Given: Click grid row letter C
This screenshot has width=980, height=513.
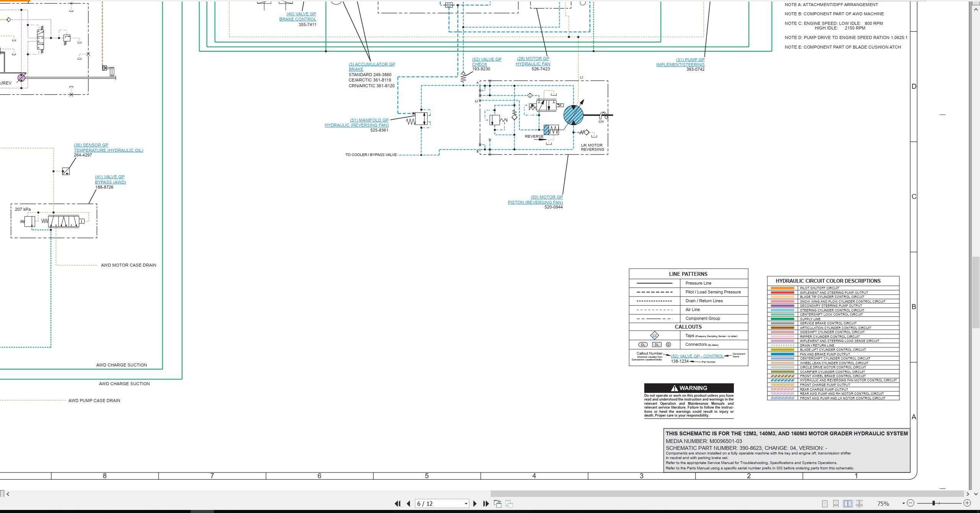Looking at the screenshot, I should coord(914,197).
